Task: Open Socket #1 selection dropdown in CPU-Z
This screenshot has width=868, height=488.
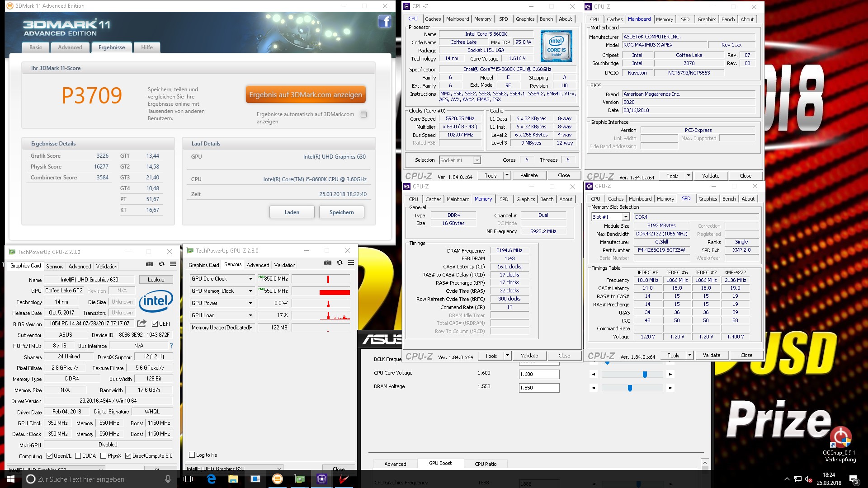Action: [476, 160]
